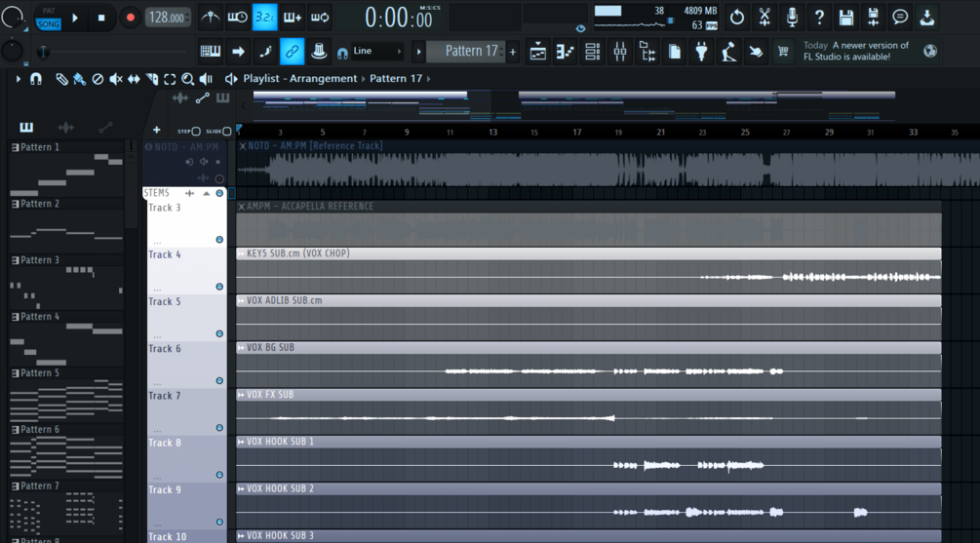The height and width of the screenshot is (543, 980).
Task: Show audio clips tab in picker
Action: 65,128
